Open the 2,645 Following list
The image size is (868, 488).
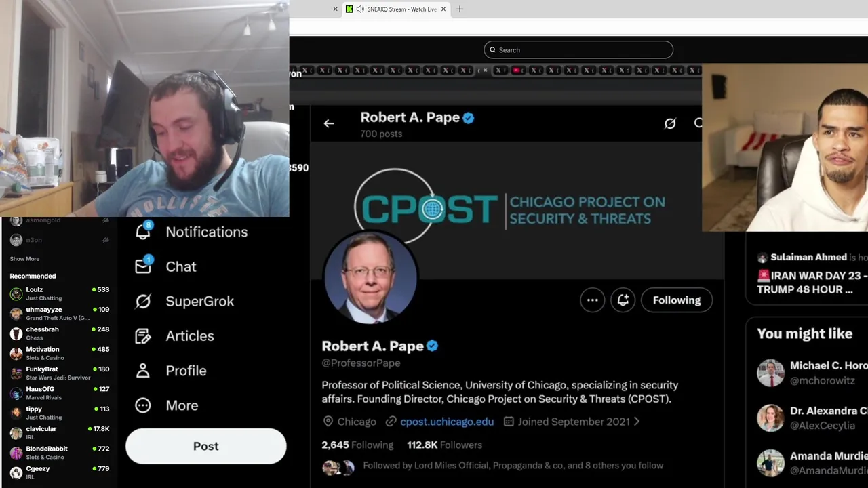[357, 445]
